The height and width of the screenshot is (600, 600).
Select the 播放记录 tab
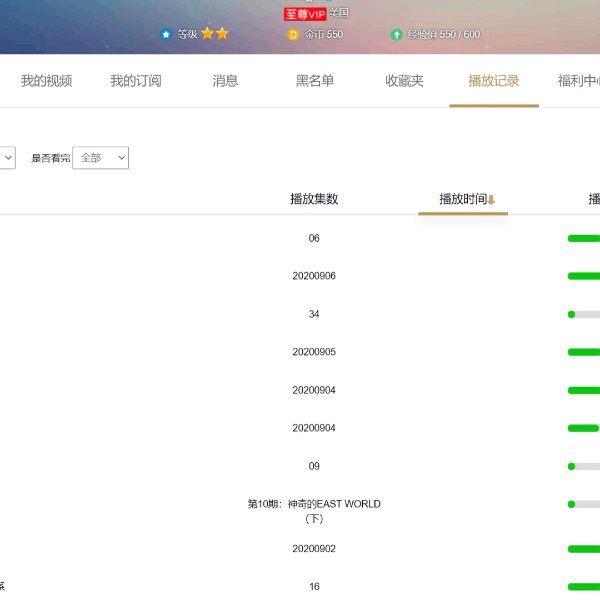point(494,81)
